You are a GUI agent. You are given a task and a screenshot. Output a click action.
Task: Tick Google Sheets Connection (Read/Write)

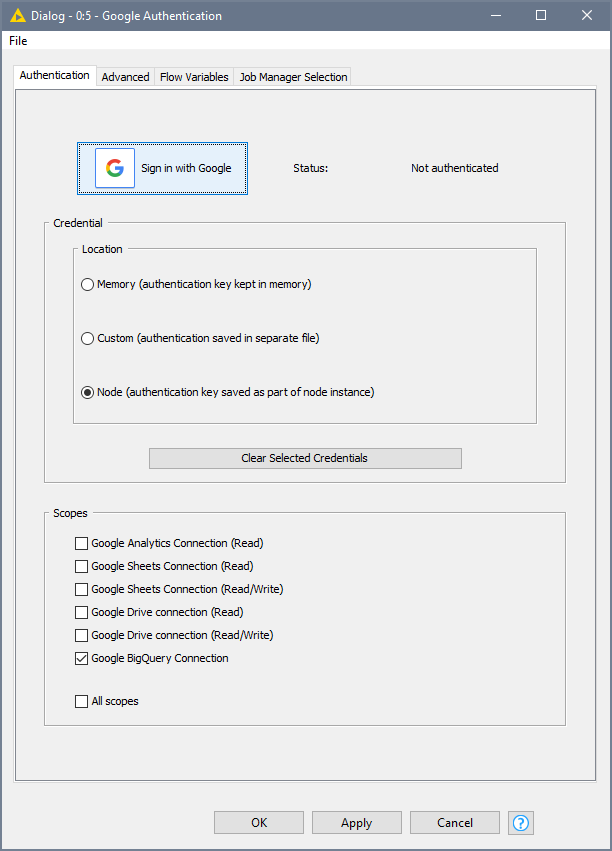pos(81,589)
